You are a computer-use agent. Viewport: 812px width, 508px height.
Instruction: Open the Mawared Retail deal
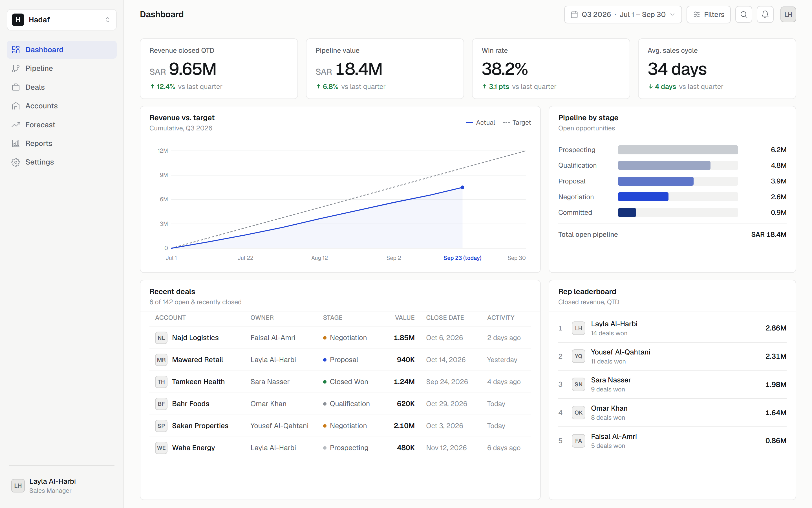click(x=340, y=360)
